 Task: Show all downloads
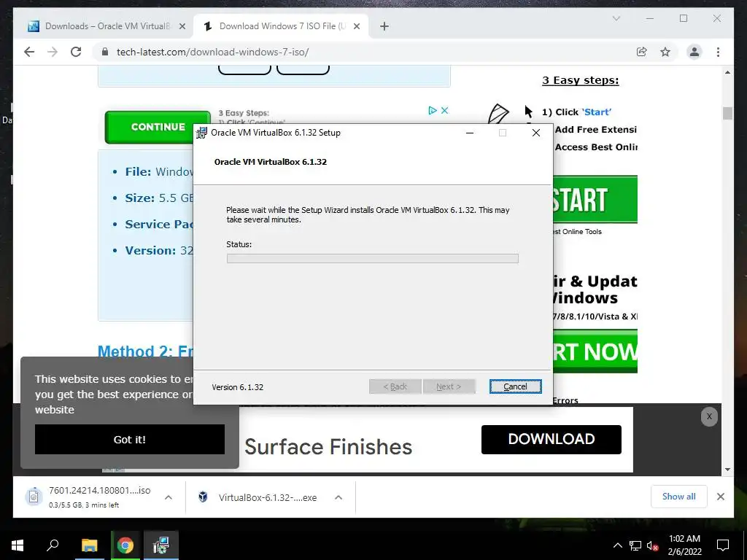[x=678, y=497]
